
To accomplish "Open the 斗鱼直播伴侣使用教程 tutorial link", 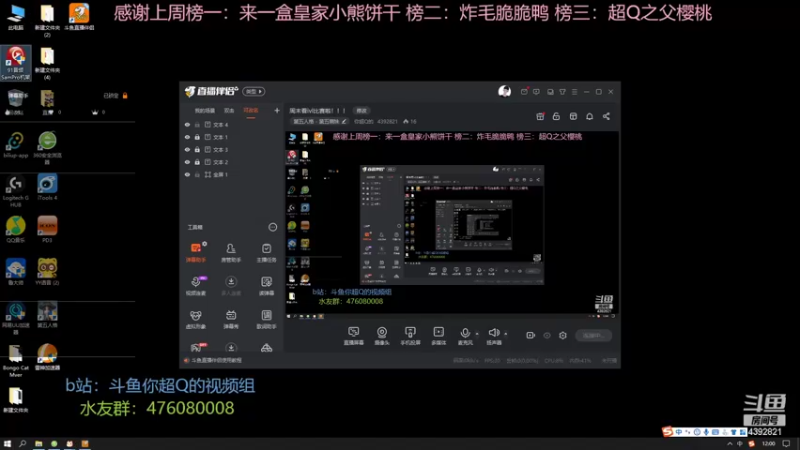I will 216,360.
